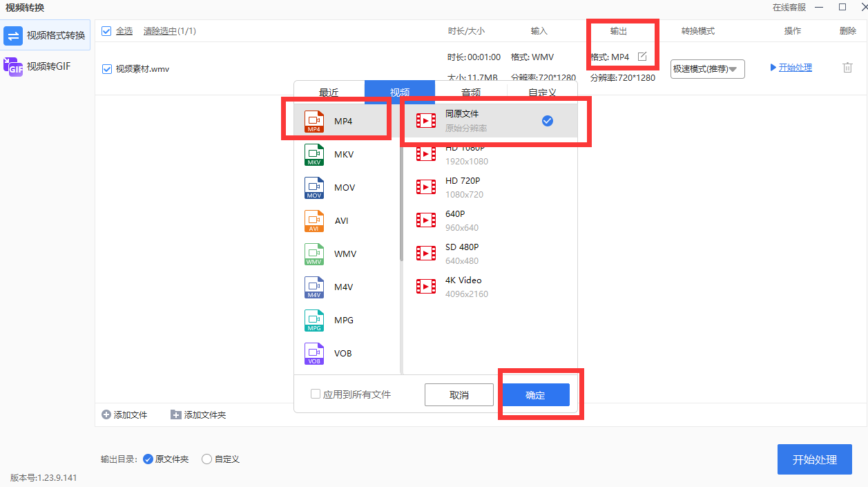
Task: Click the film icon for 640P
Action: pyautogui.click(x=426, y=220)
